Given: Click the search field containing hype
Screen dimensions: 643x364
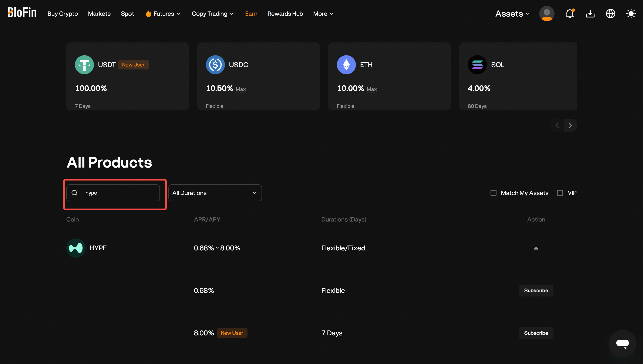Looking at the screenshot, I should point(113,193).
